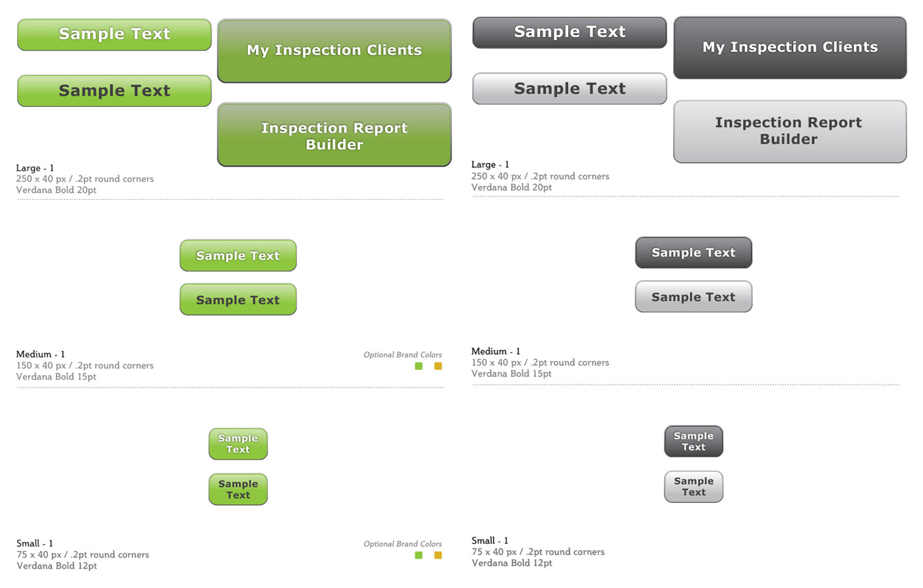Pick green brand color swatch in Medium section

pyautogui.click(x=419, y=366)
